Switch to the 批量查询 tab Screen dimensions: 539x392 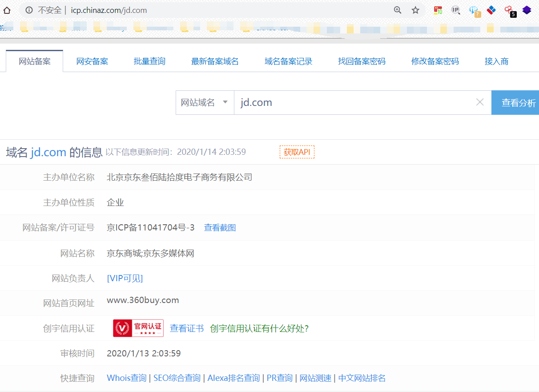pos(149,61)
